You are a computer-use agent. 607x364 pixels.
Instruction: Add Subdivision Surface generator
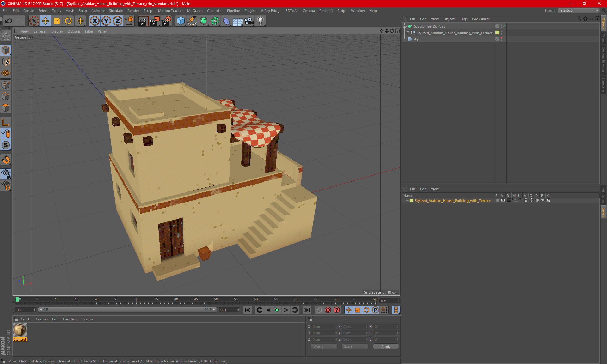pyautogui.click(x=204, y=21)
